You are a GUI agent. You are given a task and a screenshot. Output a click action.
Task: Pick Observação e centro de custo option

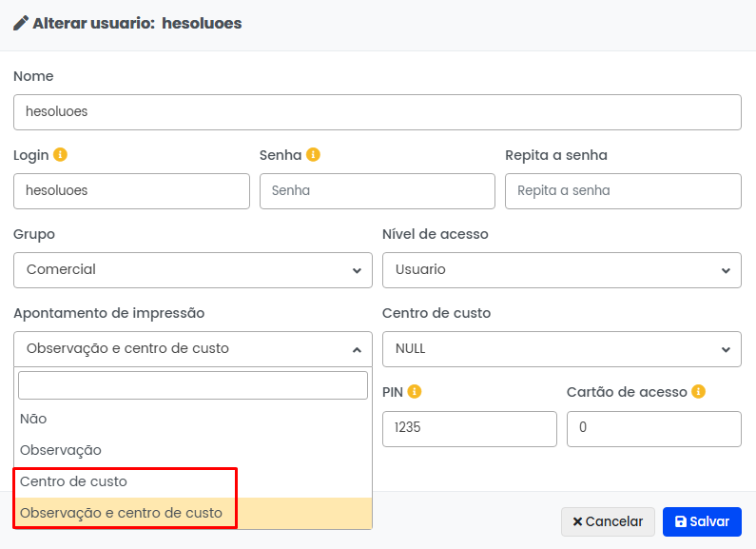[121, 513]
